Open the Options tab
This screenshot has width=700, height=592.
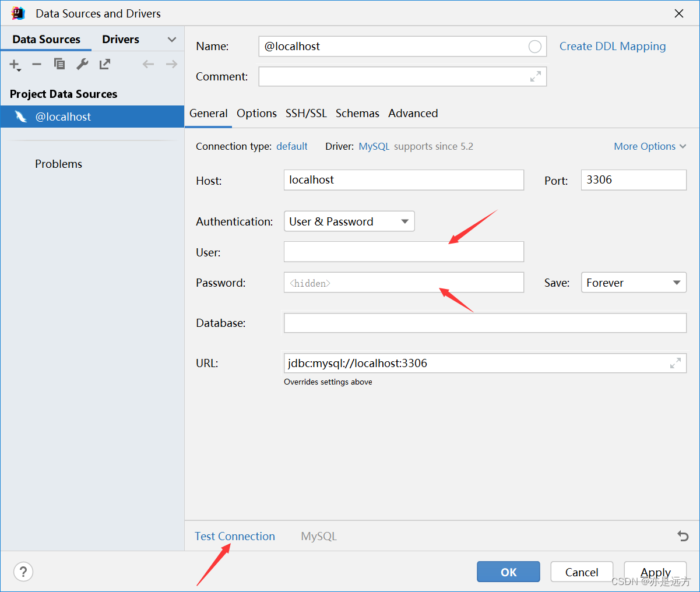pyautogui.click(x=256, y=113)
